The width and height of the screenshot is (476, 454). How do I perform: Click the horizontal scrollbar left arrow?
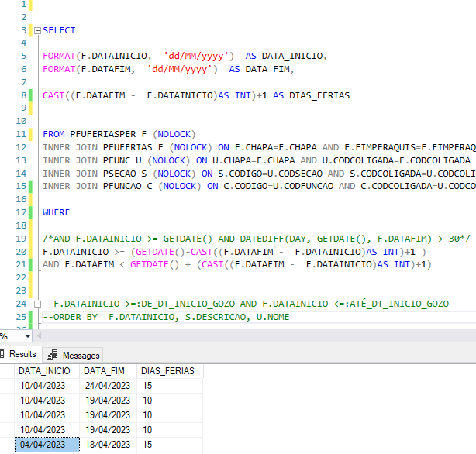40,336
